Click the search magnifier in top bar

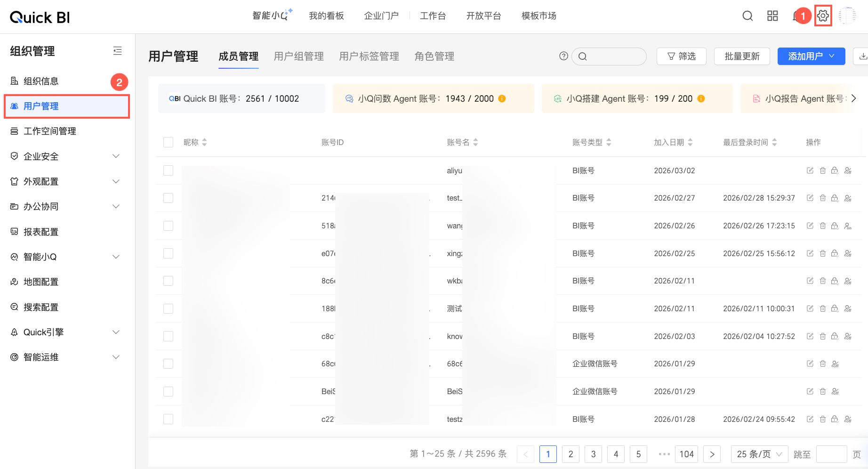pos(747,16)
